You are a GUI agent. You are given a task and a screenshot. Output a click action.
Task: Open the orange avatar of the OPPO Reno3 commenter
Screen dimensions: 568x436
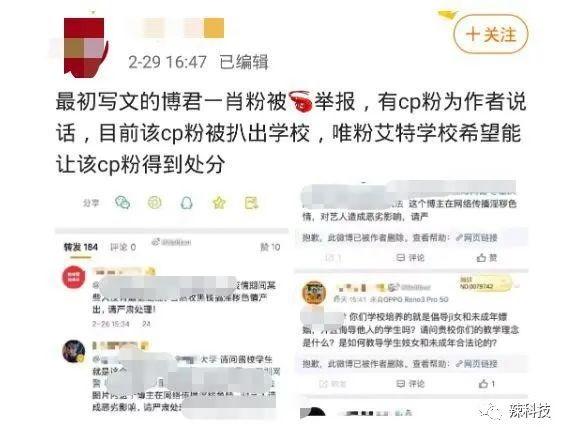[x=314, y=292]
